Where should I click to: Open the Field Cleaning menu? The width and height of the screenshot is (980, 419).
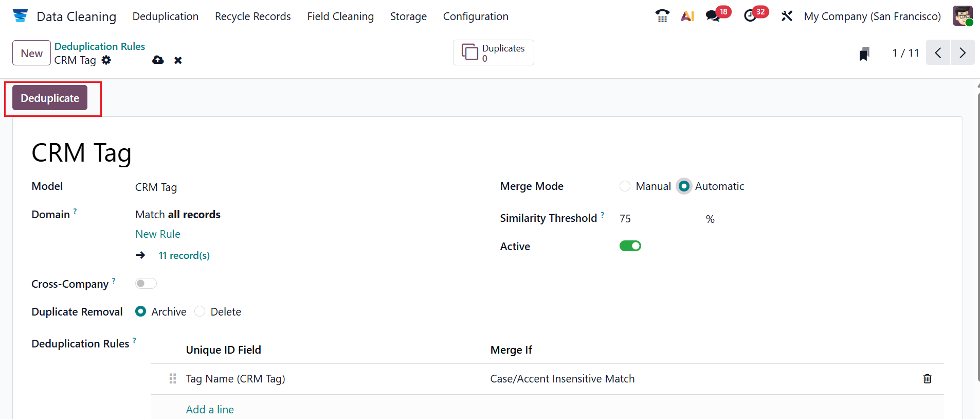[x=340, y=16]
